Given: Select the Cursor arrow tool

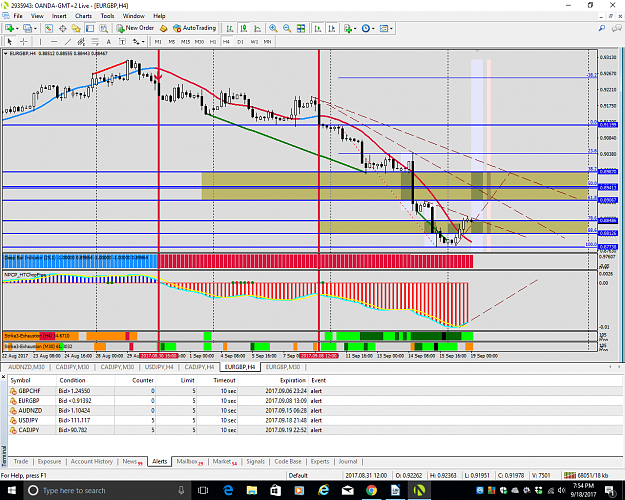Looking at the screenshot, I should pos(10,41).
